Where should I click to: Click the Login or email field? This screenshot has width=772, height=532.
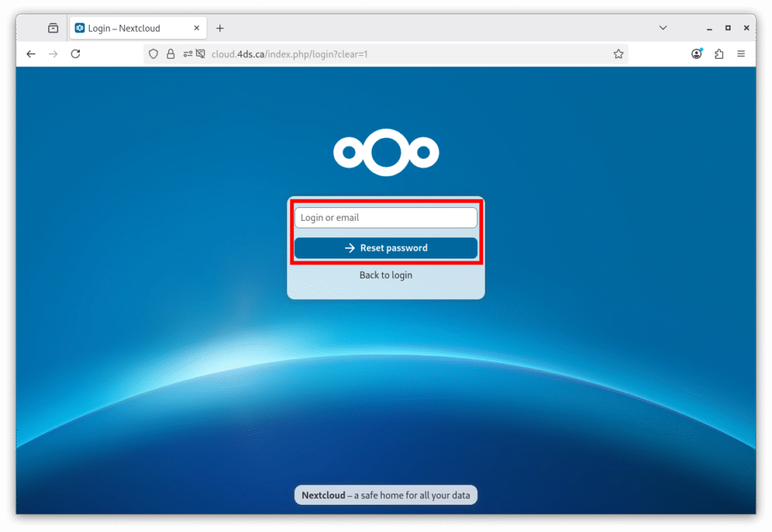(x=385, y=218)
